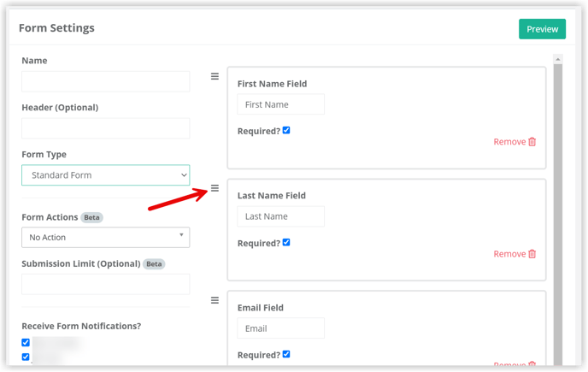Toggle second form notification recipient checkbox
The image size is (588, 372).
(26, 357)
